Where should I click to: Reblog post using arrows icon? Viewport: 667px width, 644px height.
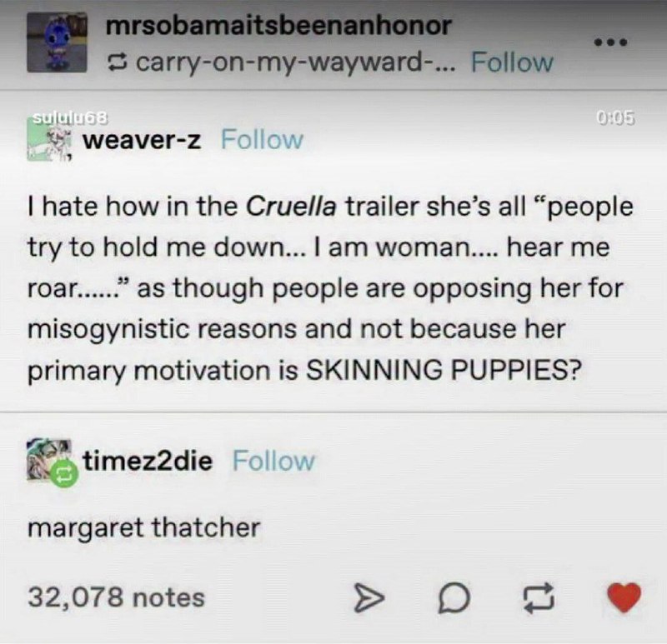click(539, 598)
